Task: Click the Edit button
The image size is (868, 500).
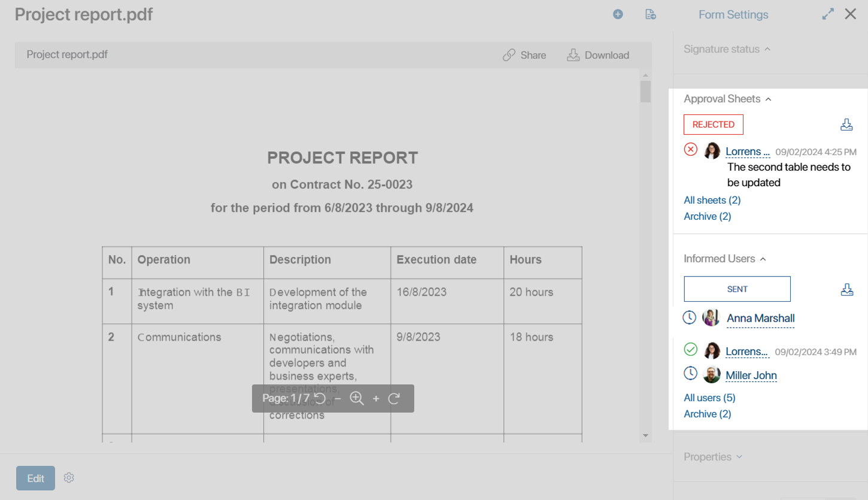Action: tap(35, 478)
